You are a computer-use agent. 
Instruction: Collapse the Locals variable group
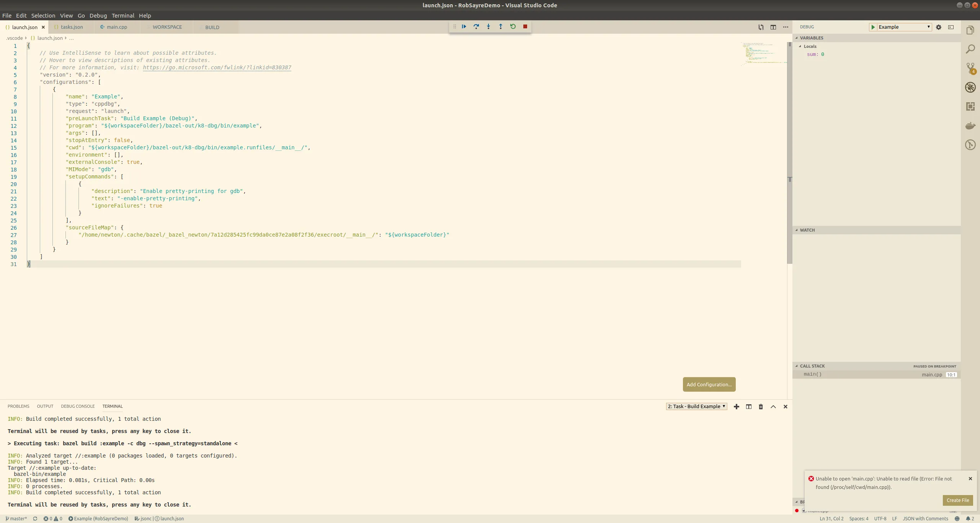800,46
